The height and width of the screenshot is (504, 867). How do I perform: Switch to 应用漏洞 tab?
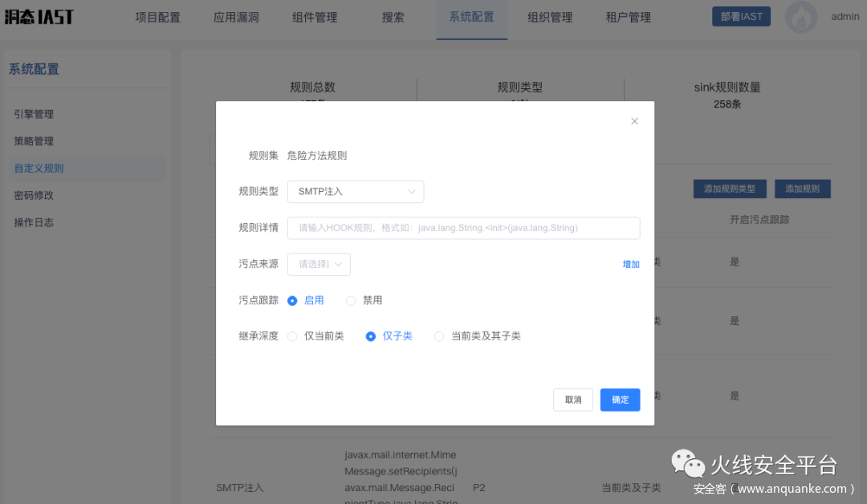(x=236, y=18)
